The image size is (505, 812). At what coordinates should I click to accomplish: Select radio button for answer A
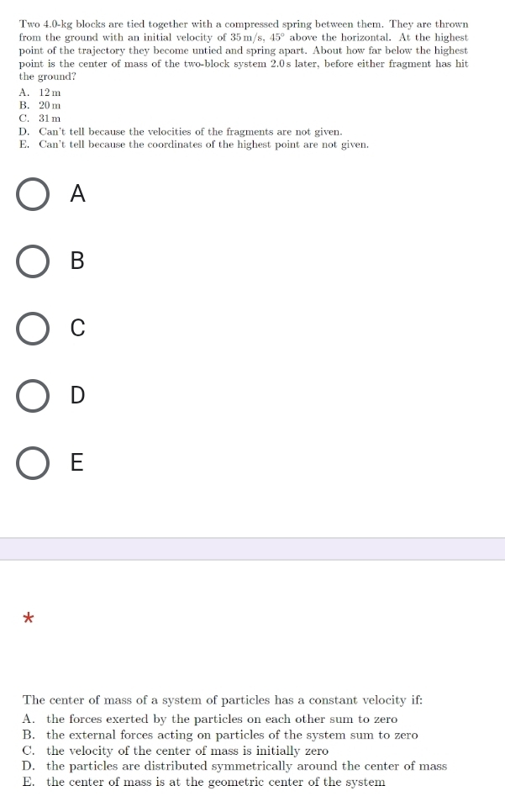pyautogui.click(x=33, y=194)
